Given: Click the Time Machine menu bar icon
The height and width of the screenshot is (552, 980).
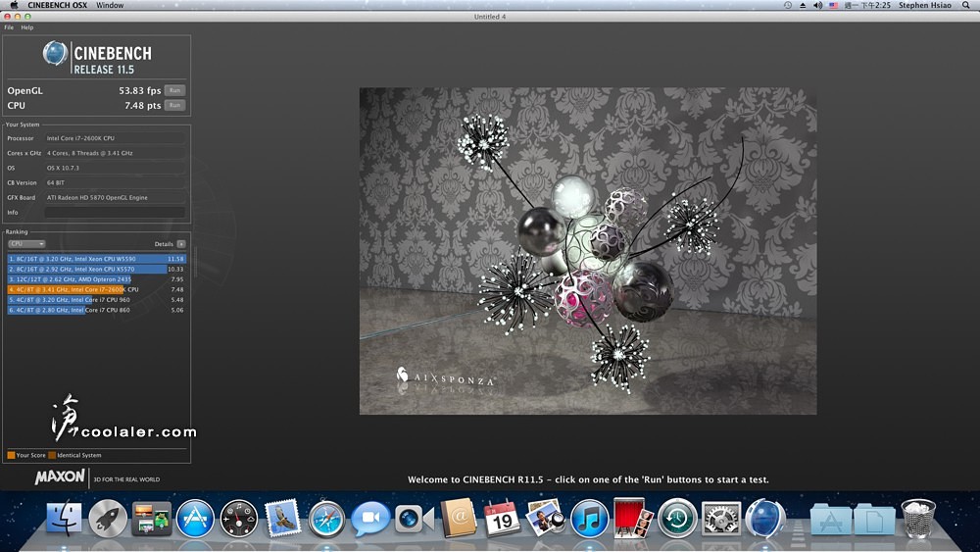Looking at the screenshot, I should pos(788,5).
